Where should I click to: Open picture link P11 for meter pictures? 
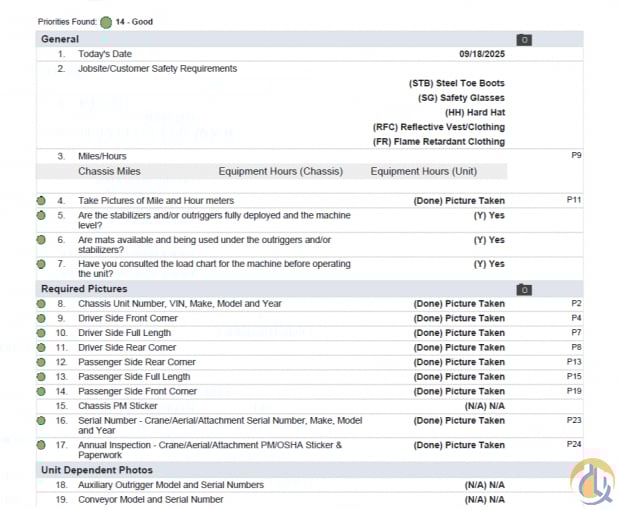coord(573,201)
